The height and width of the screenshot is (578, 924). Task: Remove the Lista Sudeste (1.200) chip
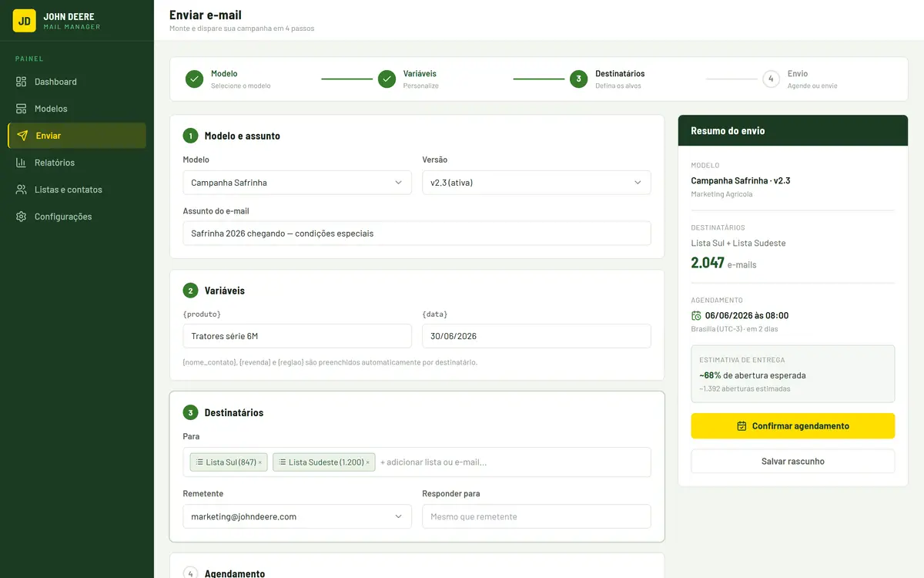click(x=368, y=462)
